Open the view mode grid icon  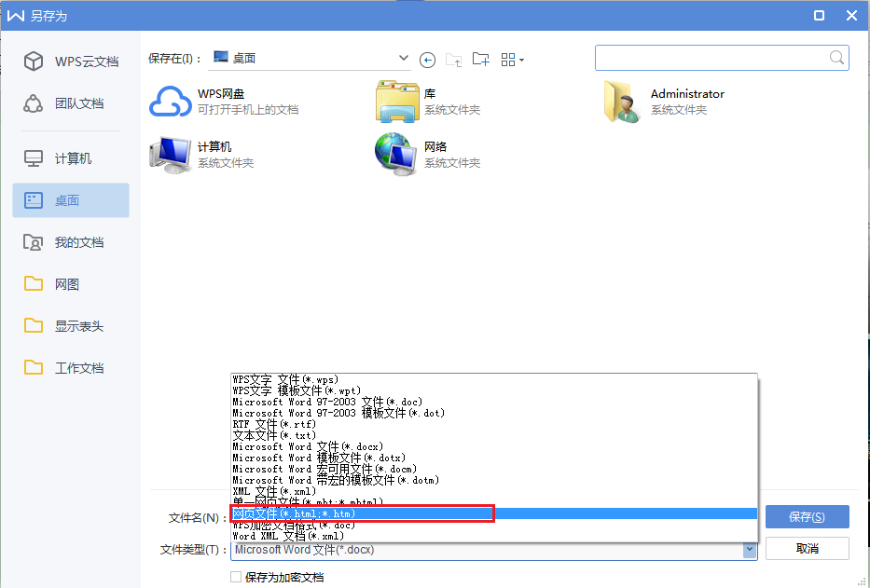512,60
